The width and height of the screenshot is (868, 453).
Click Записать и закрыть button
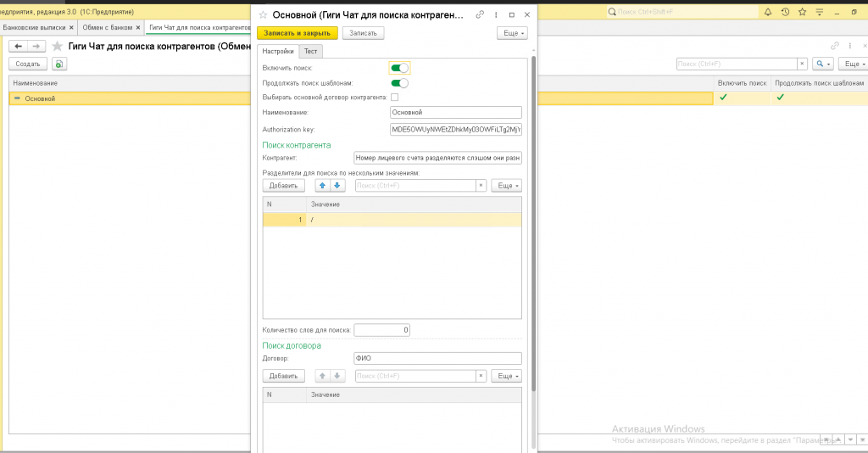pos(297,33)
